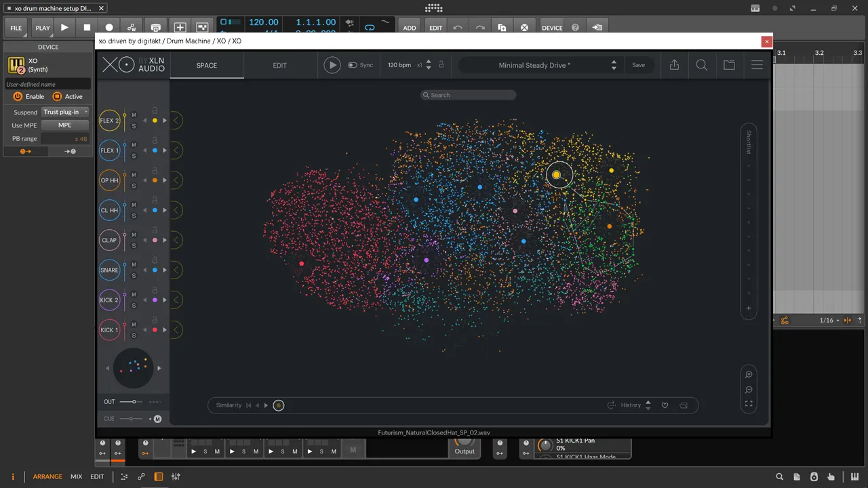Lock the SNARE sample padlock

click(155, 260)
